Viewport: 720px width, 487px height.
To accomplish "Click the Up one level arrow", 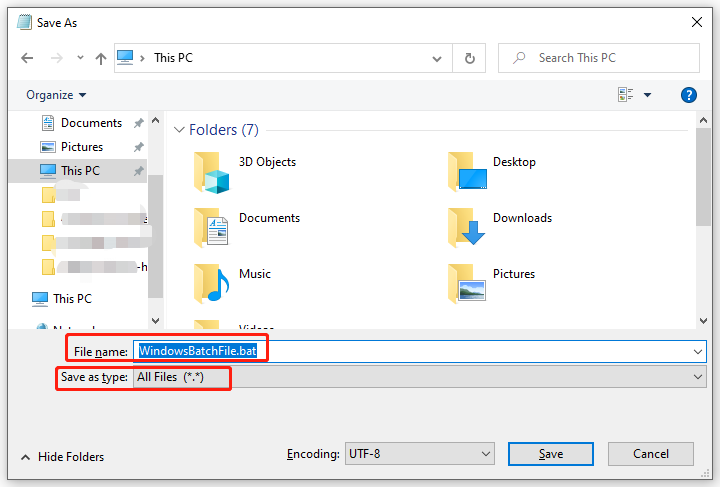I will pos(101,58).
